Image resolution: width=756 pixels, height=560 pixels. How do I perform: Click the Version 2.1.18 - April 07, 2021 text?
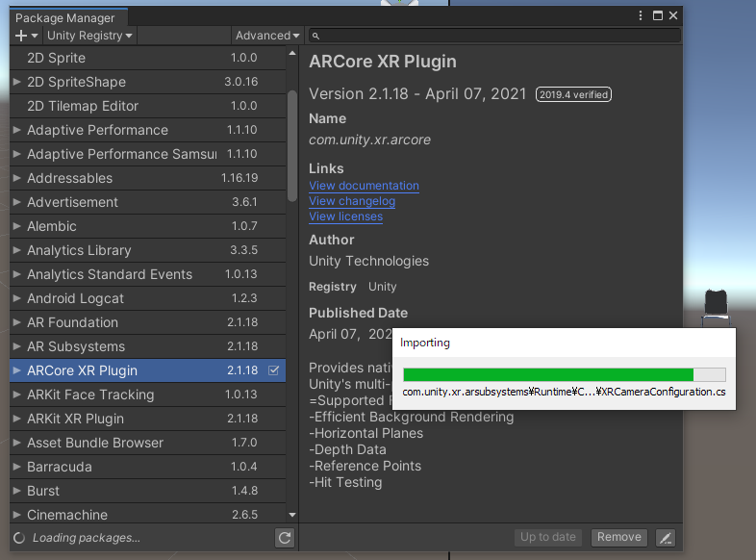[x=417, y=93]
